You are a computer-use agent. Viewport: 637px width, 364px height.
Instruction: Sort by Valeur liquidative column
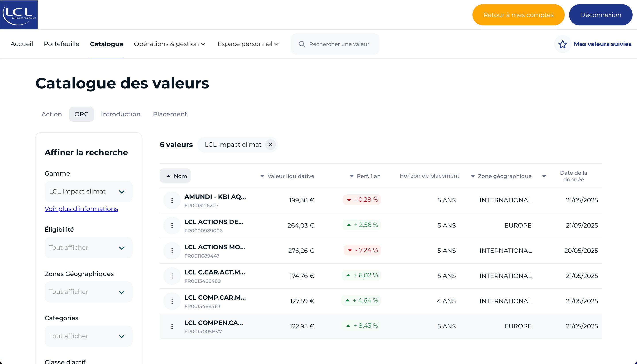pyautogui.click(x=287, y=176)
